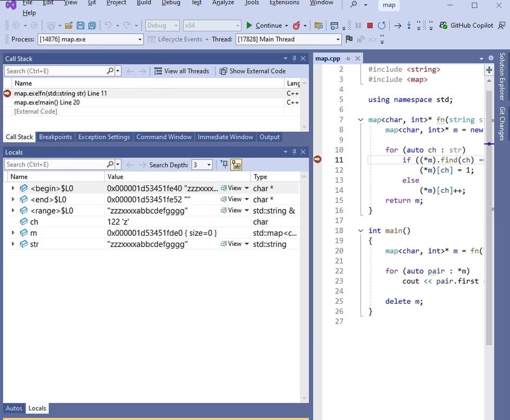Click the Open File folder icon
The height and width of the screenshot is (420, 510).
(69, 25)
